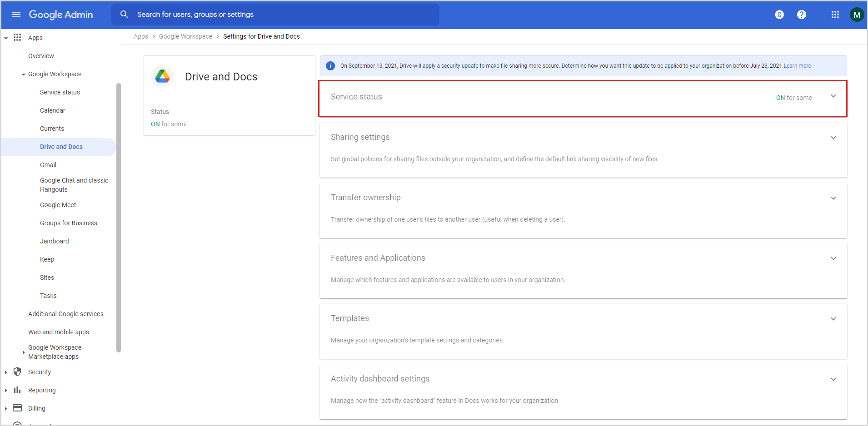868x426 pixels.
Task: Click the Billing card icon in sidebar
Action: click(x=17, y=408)
